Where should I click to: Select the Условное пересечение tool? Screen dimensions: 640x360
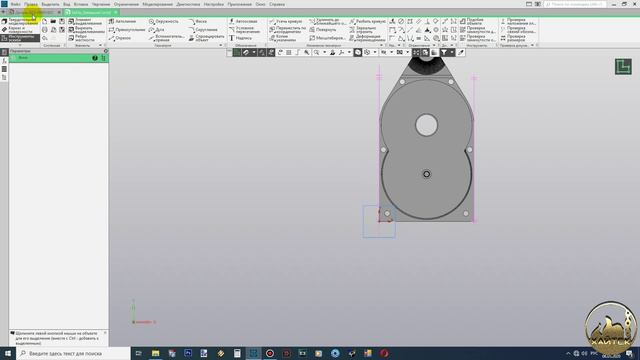[x=244, y=30]
